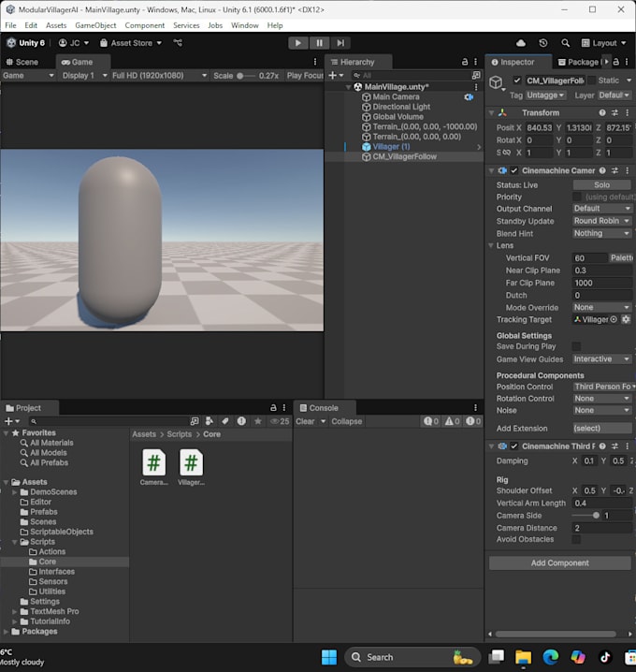636x672 pixels.
Task: Lock the Hierarchy panel with lock icon
Action: [465, 62]
